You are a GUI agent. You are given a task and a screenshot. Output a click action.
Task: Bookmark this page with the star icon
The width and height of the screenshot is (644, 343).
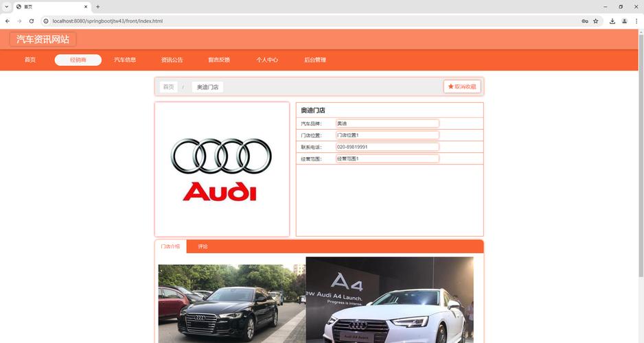pos(595,21)
